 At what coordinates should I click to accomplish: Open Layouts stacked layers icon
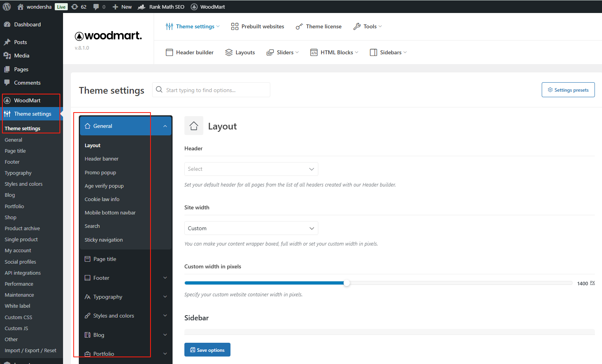(229, 52)
